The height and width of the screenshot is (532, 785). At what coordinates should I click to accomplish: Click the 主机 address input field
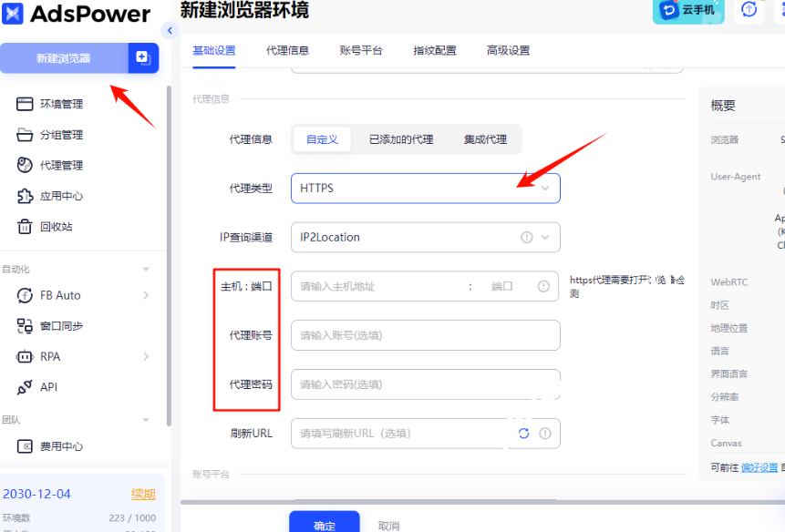pyautogui.click(x=378, y=286)
